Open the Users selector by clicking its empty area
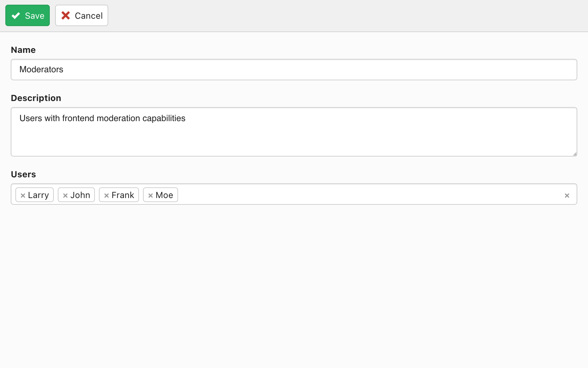 [367, 194]
